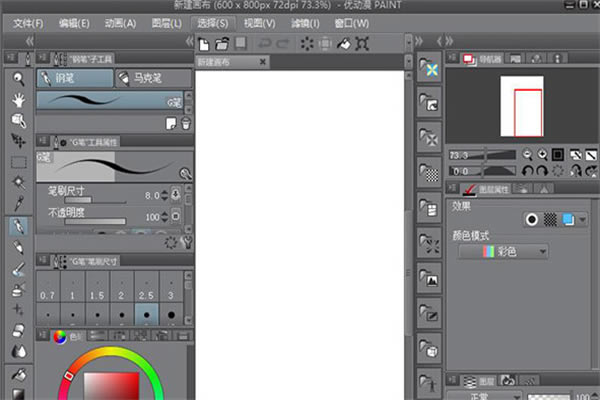
Task: Open the 颜色模式 彩色 dropdown
Action: pyautogui.click(x=503, y=252)
